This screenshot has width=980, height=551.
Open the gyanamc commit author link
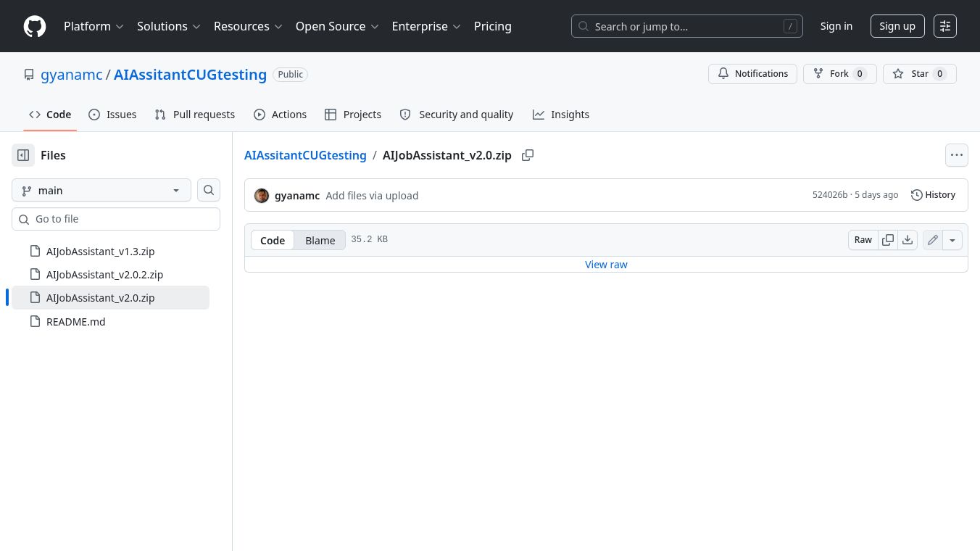click(297, 196)
